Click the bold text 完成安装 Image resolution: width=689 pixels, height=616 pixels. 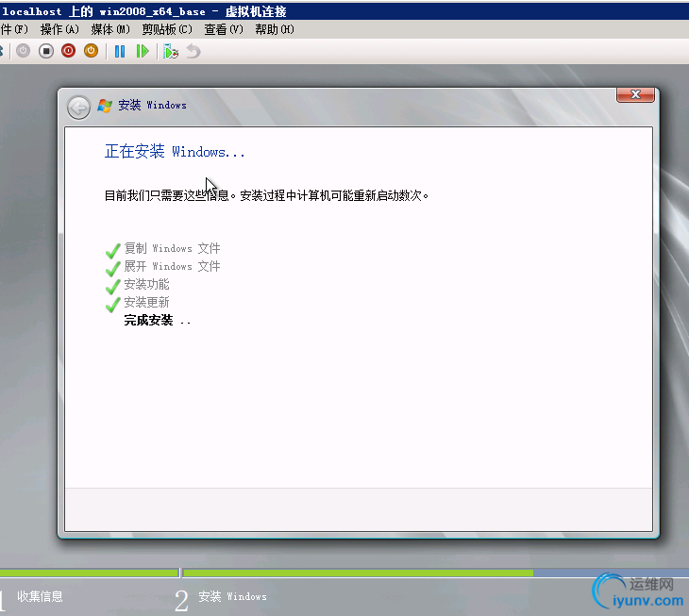pos(148,320)
